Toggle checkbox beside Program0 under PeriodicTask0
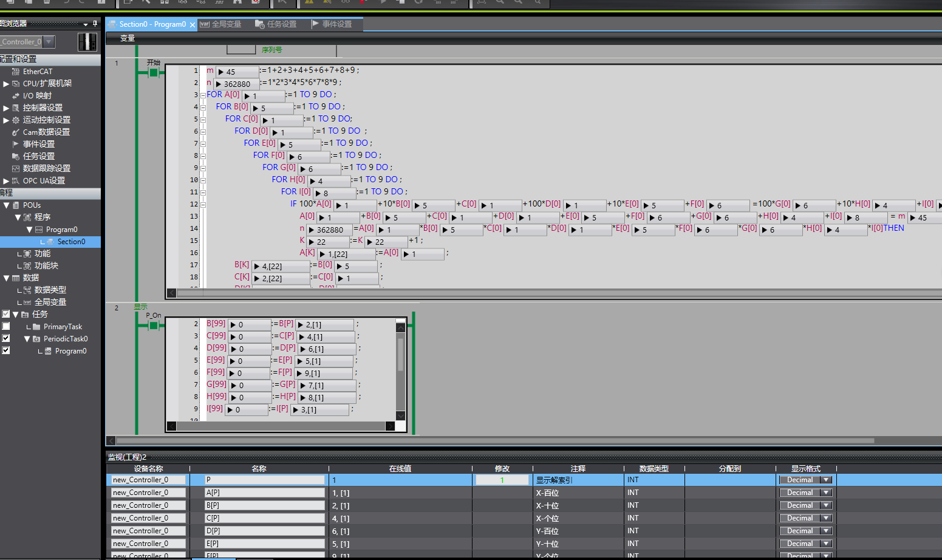This screenshot has height=560, width=942. [6, 350]
